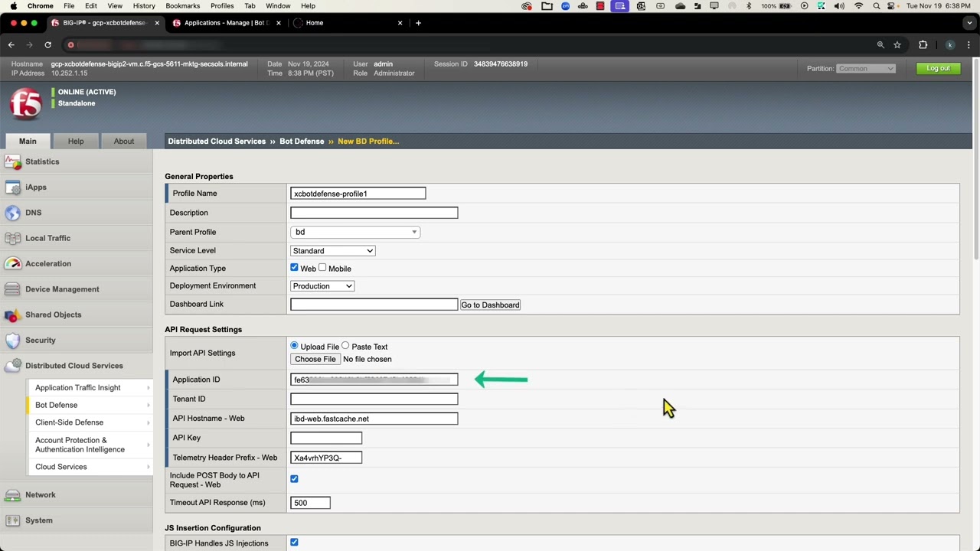Open the Bookmarks menu in menu bar
The image size is (980, 551).
tap(183, 6)
